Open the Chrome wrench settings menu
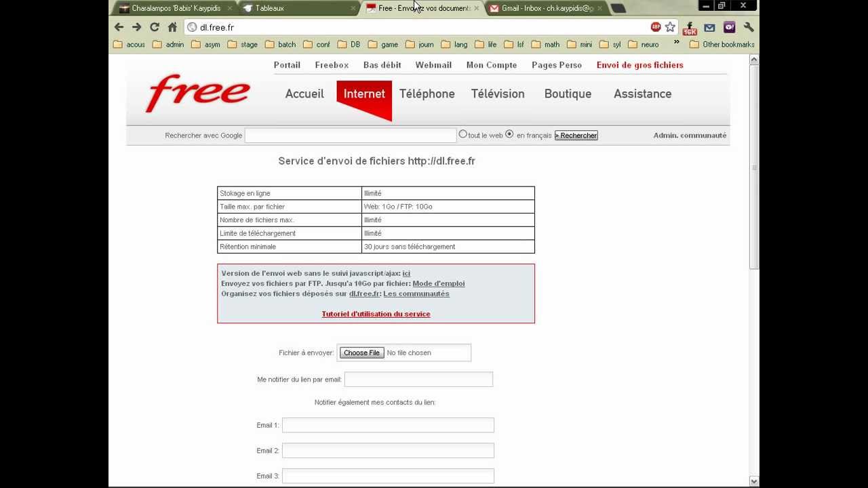The image size is (868, 488). [749, 28]
